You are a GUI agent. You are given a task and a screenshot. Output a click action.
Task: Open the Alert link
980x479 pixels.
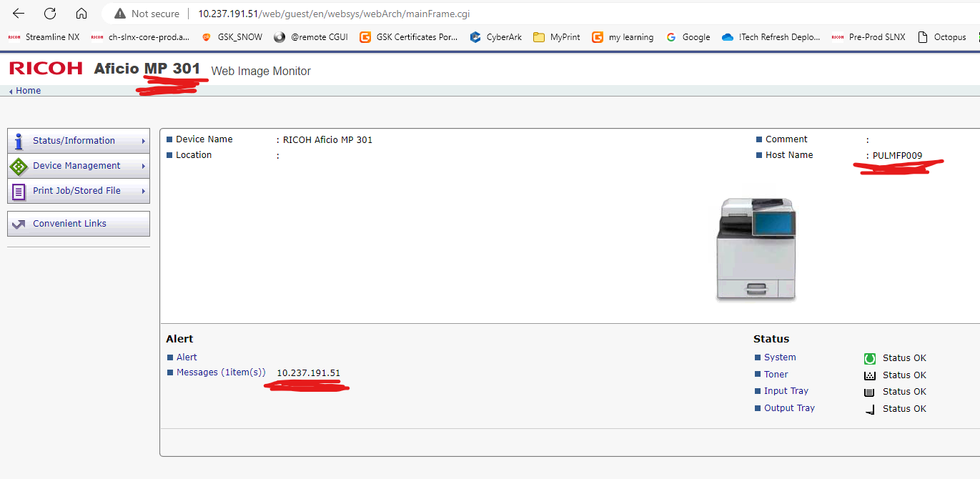coord(187,357)
